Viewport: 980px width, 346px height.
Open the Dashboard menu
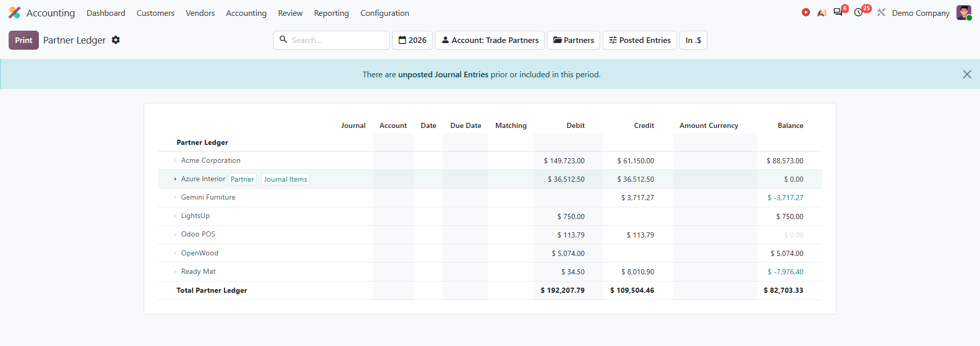tap(106, 13)
